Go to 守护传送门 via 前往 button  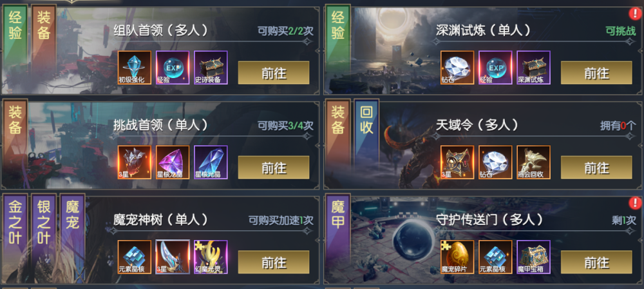[596, 263]
